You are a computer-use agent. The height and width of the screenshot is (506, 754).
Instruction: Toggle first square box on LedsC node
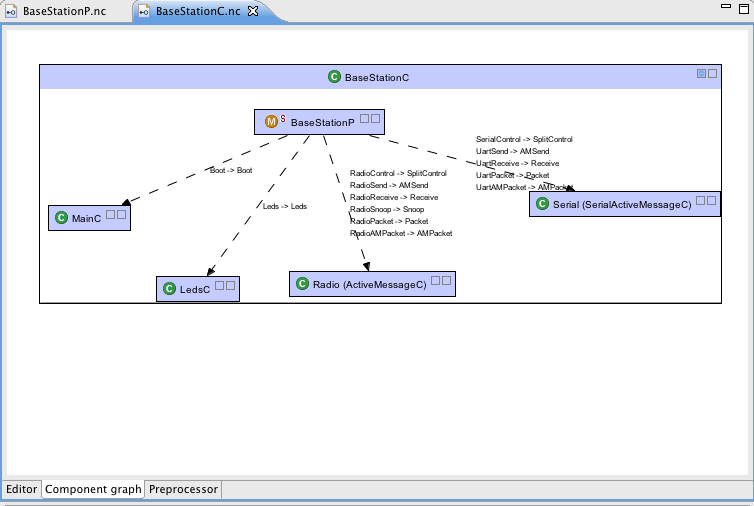(x=219, y=285)
